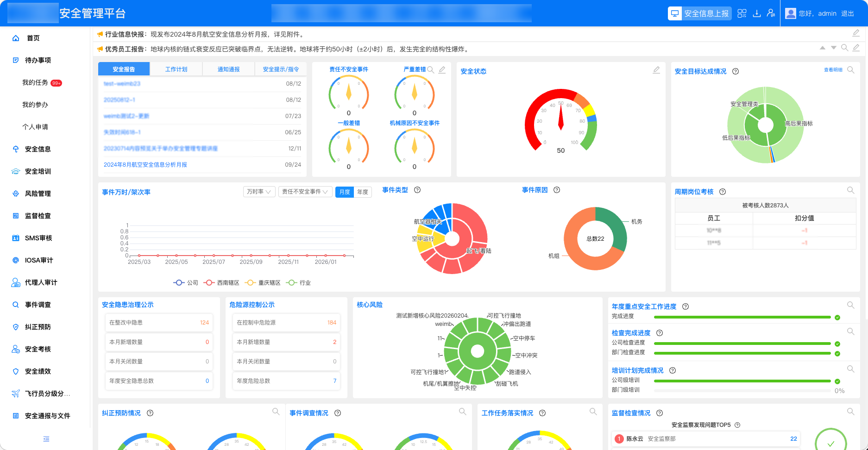Image resolution: width=868 pixels, height=450 pixels.
Task: Open the 万时率 dropdown
Action: tap(258, 191)
